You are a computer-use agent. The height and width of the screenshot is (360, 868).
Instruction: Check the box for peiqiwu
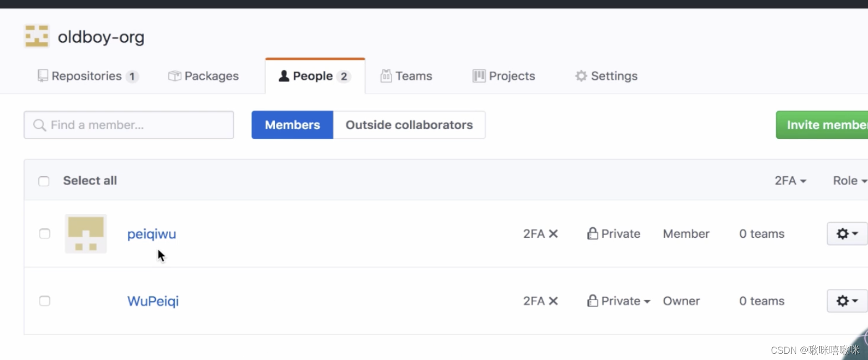[x=45, y=234]
